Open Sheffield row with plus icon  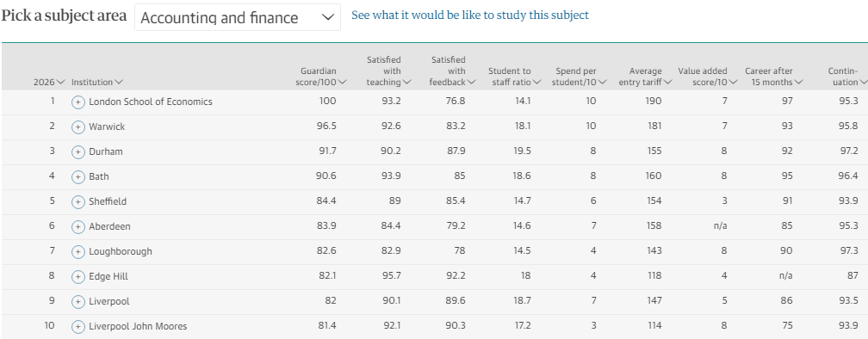[x=78, y=202]
